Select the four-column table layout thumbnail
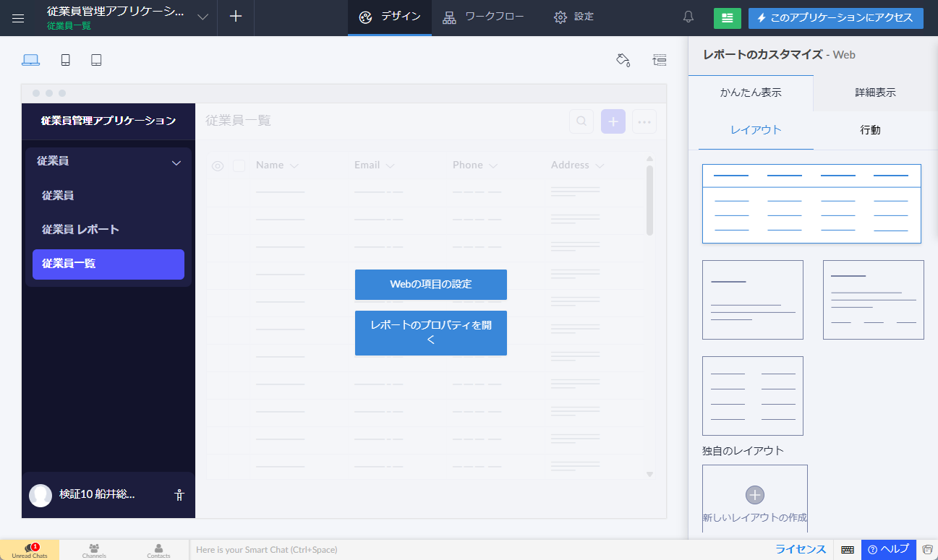Image resolution: width=938 pixels, height=560 pixels. click(811, 204)
